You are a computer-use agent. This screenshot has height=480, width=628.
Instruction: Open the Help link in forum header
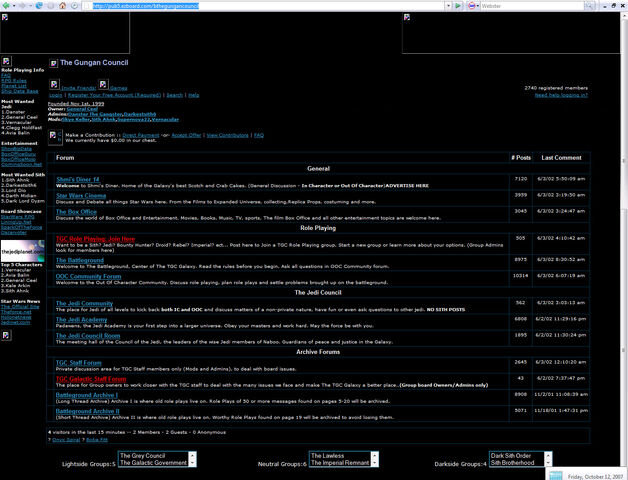[193, 95]
